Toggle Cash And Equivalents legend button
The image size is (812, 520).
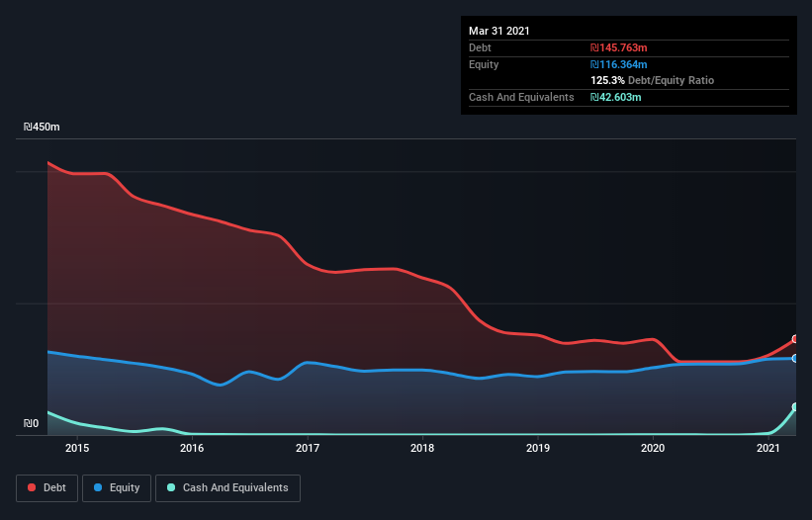click(x=227, y=488)
